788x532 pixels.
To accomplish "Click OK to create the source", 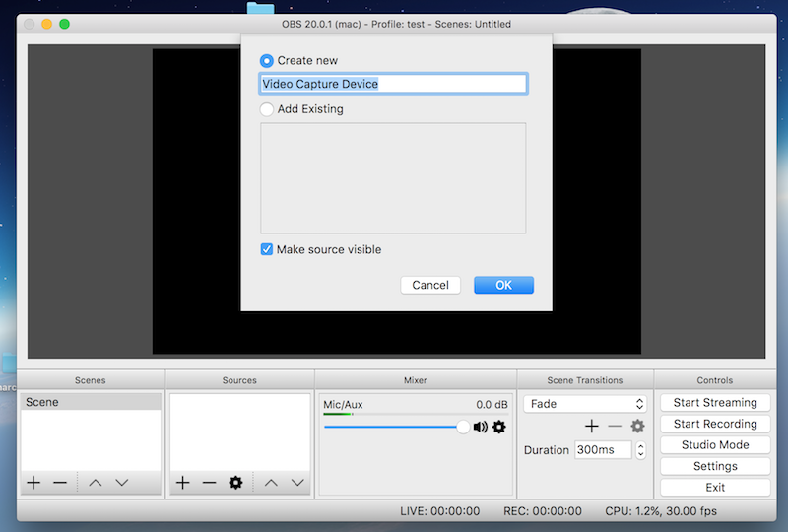I will coord(503,285).
